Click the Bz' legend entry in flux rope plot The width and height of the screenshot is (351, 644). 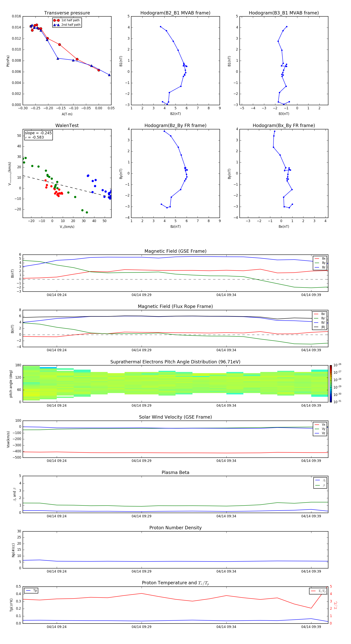320,323
